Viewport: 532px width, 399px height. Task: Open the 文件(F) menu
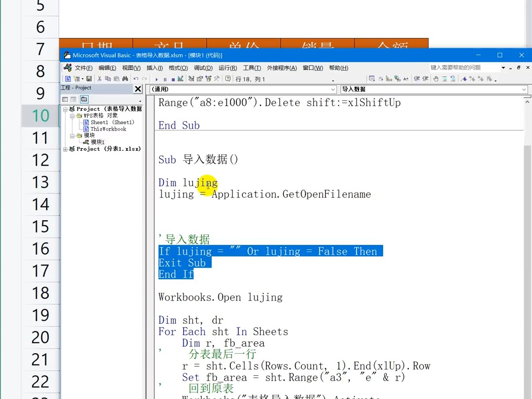tap(83, 68)
